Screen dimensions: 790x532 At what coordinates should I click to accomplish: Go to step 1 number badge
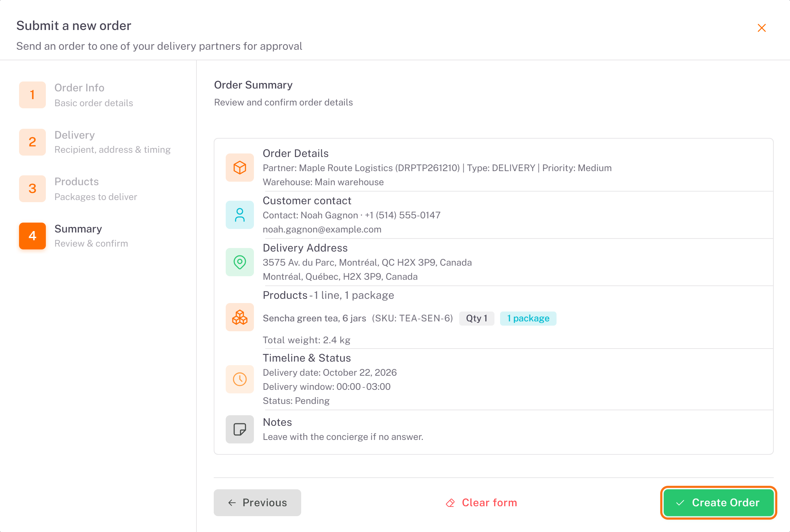coord(32,95)
